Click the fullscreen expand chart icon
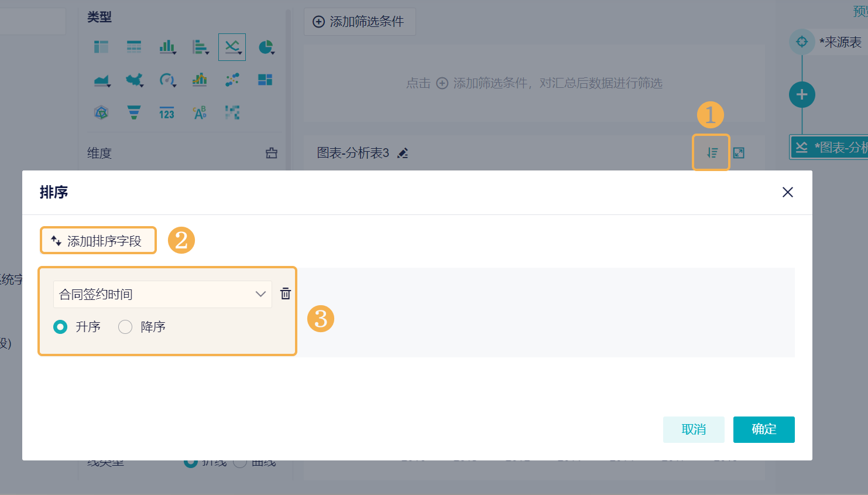The width and height of the screenshot is (868, 495). [x=739, y=153]
